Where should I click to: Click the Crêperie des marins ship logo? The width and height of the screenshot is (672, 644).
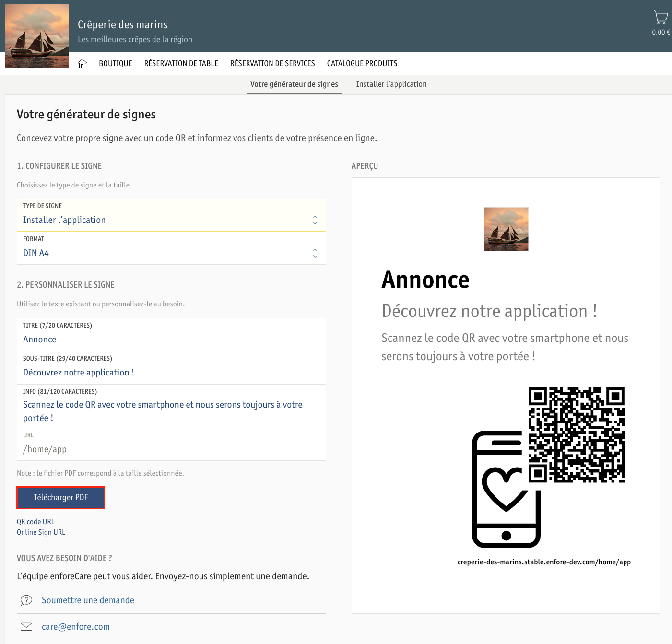click(x=37, y=36)
